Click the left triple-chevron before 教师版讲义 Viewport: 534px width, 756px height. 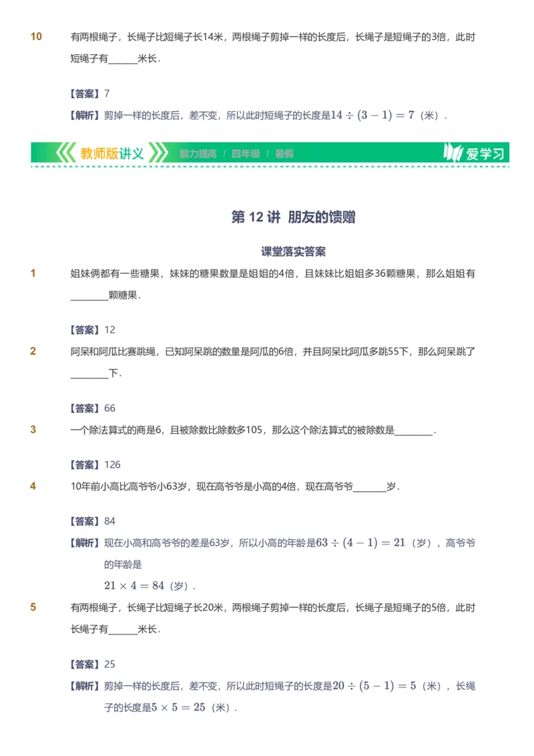coord(65,153)
